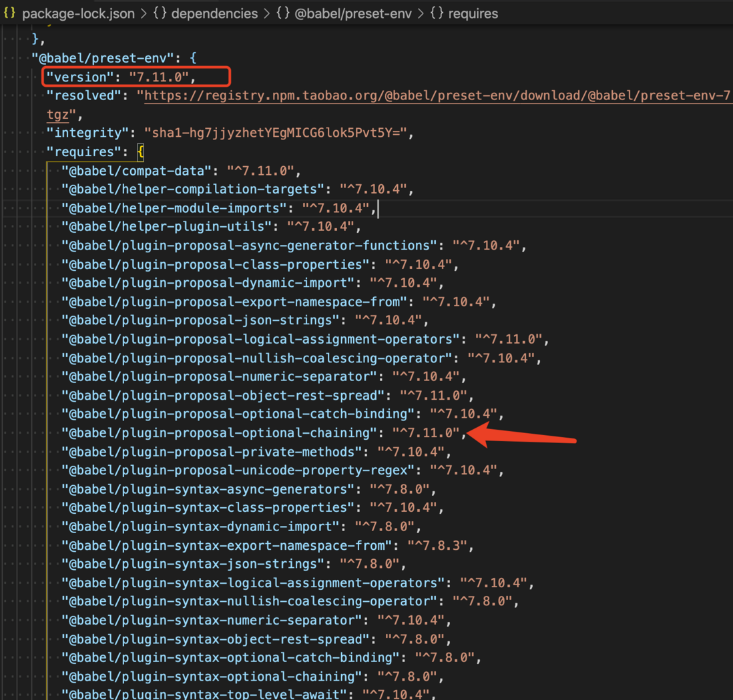Open the taobao registry resolved URL link
Viewport: 733px width, 700px height.
click(x=438, y=96)
